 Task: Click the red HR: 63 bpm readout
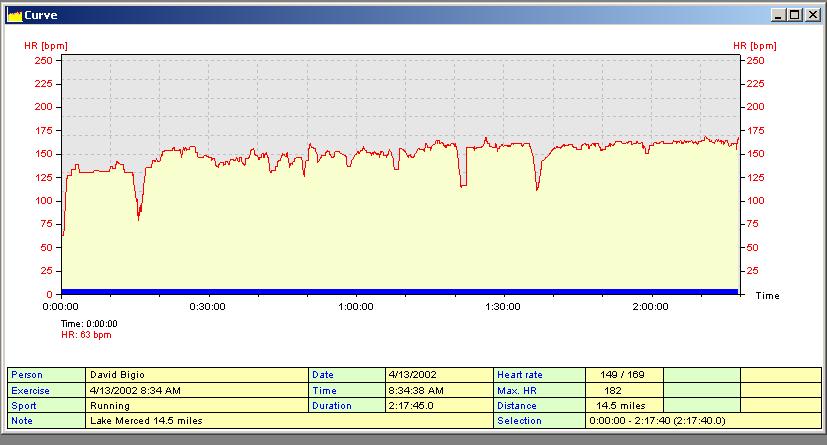(87, 335)
